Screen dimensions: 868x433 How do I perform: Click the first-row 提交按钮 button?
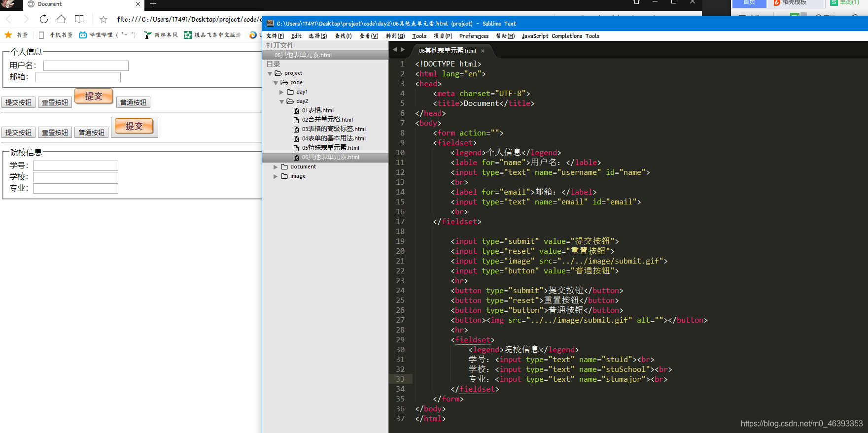click(x=19, y=102)
